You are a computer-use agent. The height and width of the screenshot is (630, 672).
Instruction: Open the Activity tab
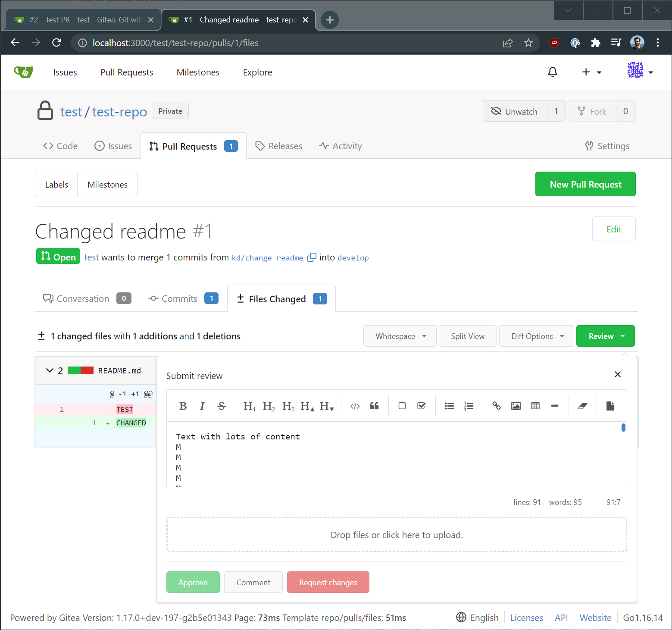pos(341,146)
